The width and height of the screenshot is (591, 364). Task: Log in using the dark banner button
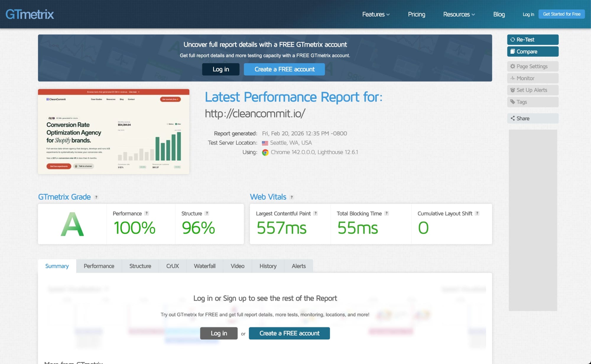[x=221, y=69]
